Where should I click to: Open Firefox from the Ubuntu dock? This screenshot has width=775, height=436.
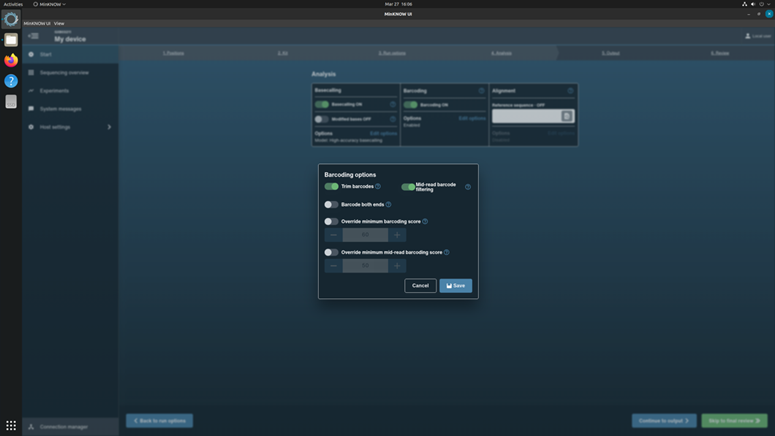(11, 60)
